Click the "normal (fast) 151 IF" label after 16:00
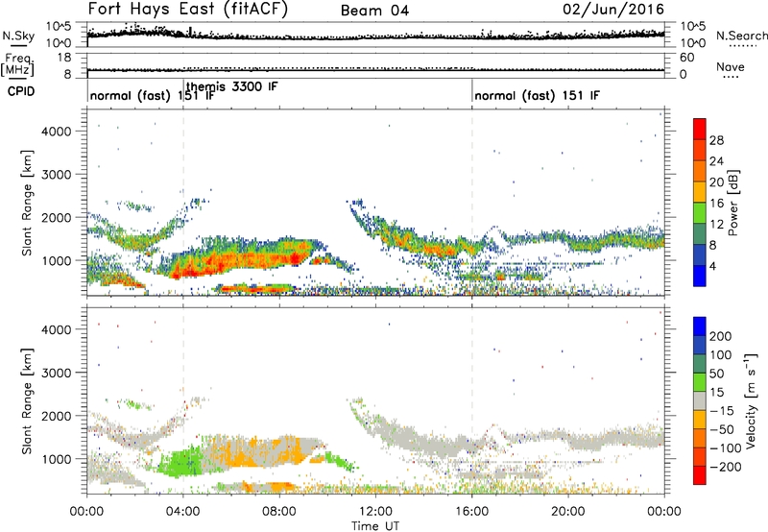Viewport: 768px width, 532px height. [x=537, y=95]
